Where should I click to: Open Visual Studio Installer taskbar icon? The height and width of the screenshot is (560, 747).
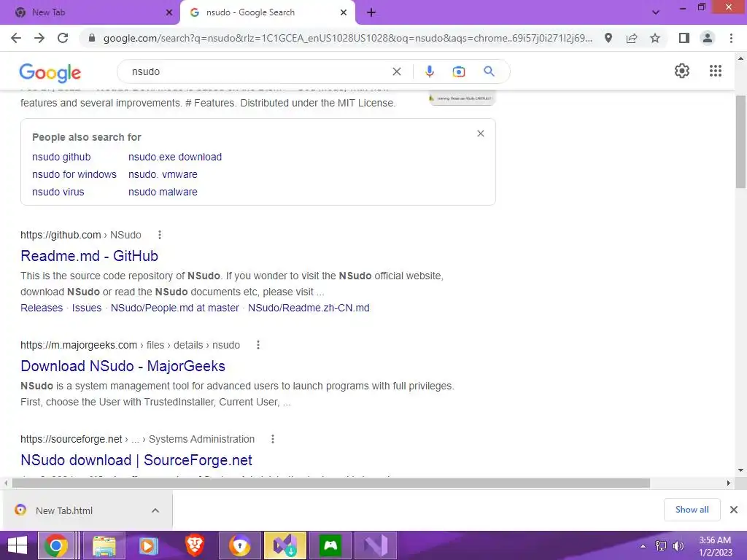(x=285, y=545)
